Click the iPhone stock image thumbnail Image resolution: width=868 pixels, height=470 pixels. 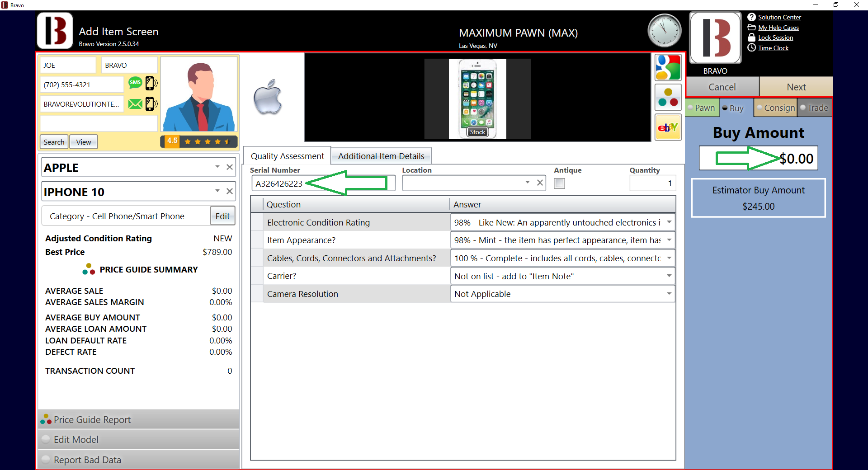pyautogui.click(x=477, y=99)
